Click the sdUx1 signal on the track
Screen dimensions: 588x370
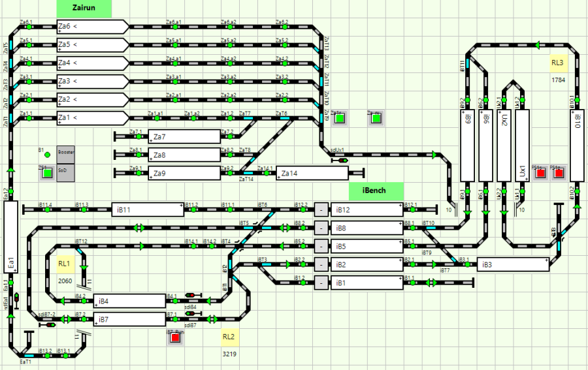click(342, 160)
